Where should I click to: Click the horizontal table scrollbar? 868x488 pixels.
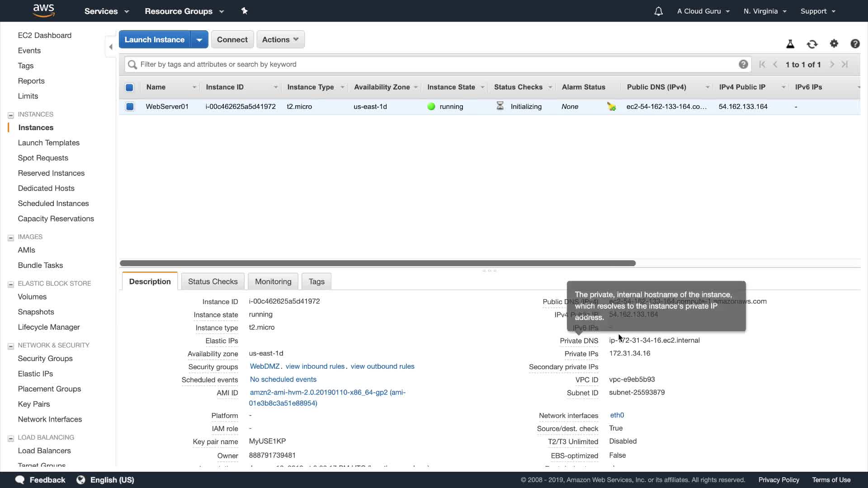[377, 263]
